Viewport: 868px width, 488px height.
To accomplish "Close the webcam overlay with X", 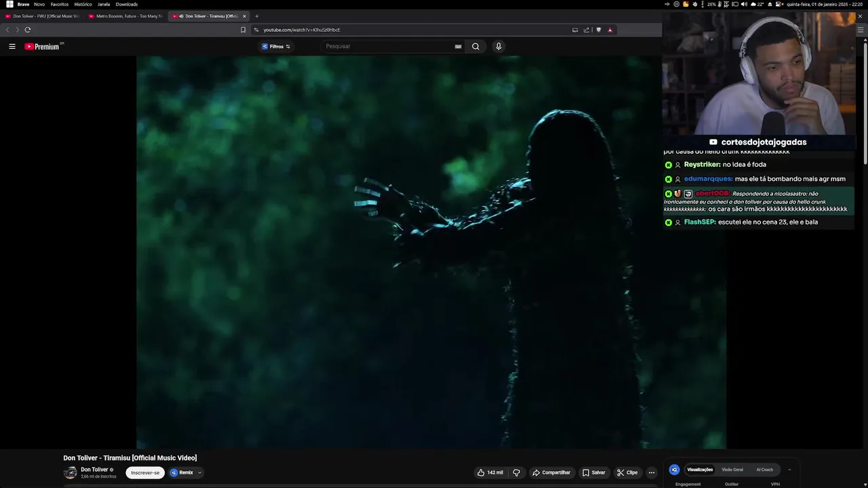I will [860, 16].
